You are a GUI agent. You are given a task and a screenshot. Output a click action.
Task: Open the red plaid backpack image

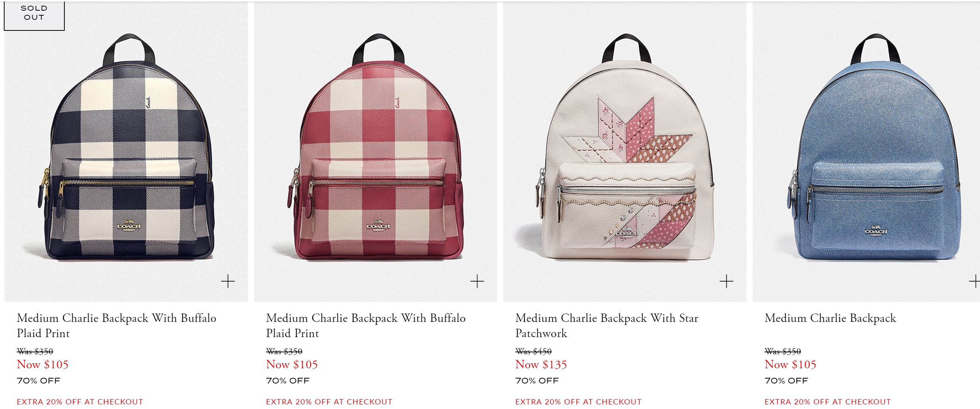(x=375, y=152)
